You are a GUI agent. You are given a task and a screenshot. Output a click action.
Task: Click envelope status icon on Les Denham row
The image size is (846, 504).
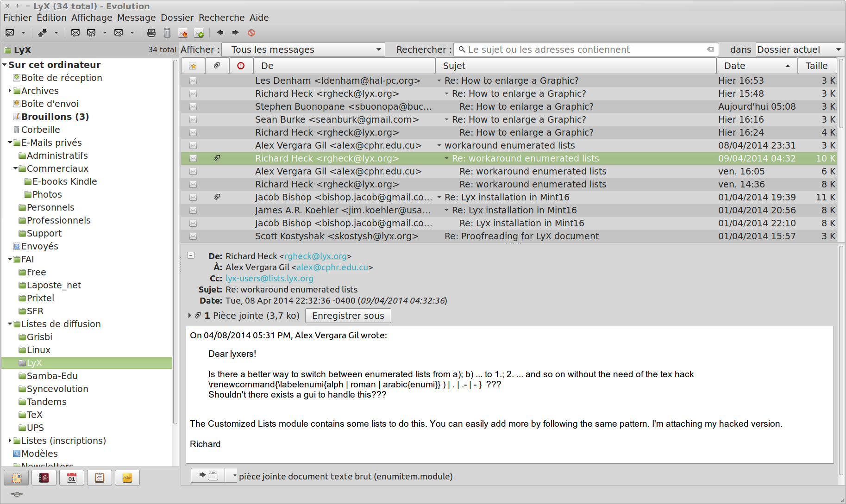pos(193,81)
